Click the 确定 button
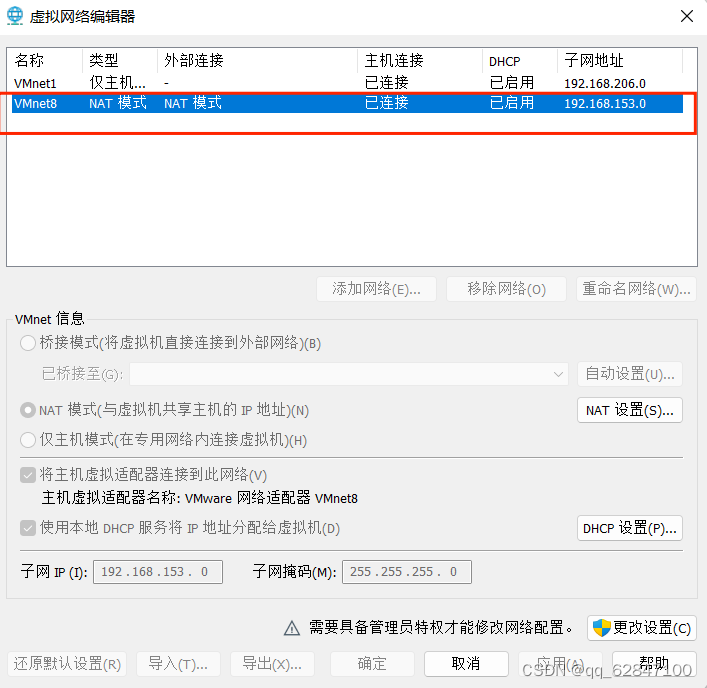Viewport: 707px width, 688px height. [372, 664]
